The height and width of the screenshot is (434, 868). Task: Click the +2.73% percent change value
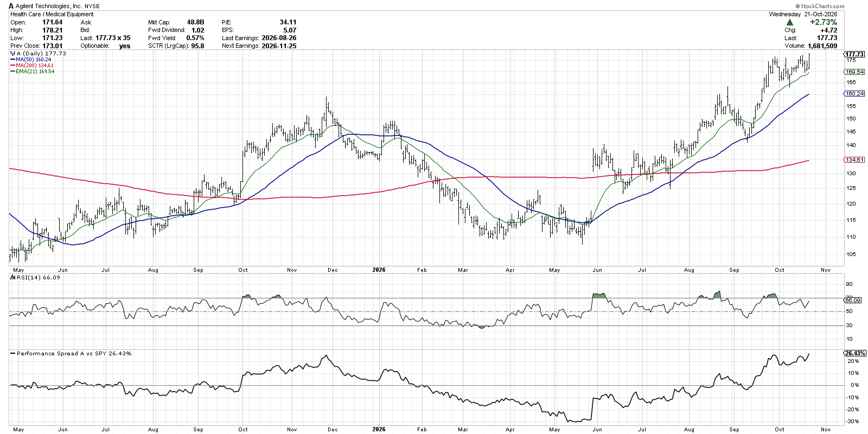coord(824,22)
